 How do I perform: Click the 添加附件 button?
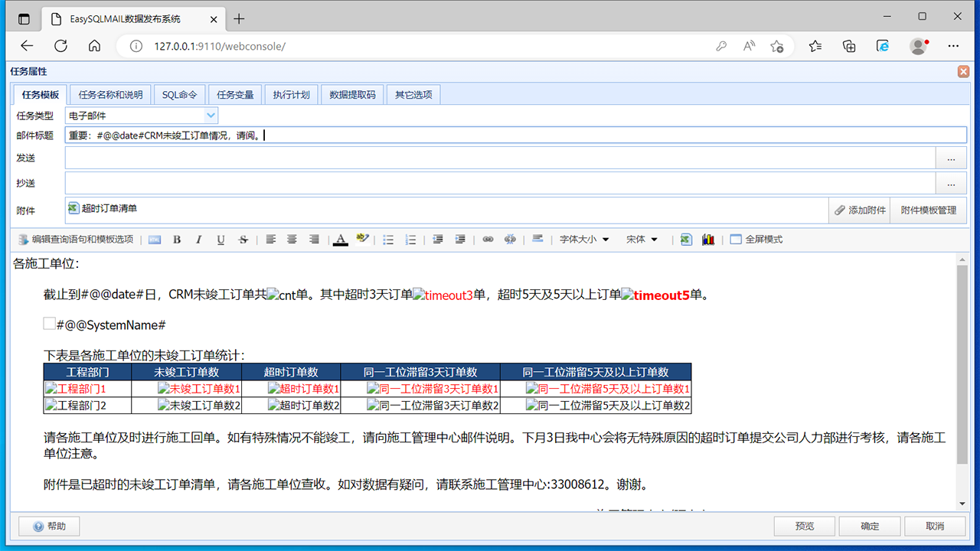[x=859, y=209]
